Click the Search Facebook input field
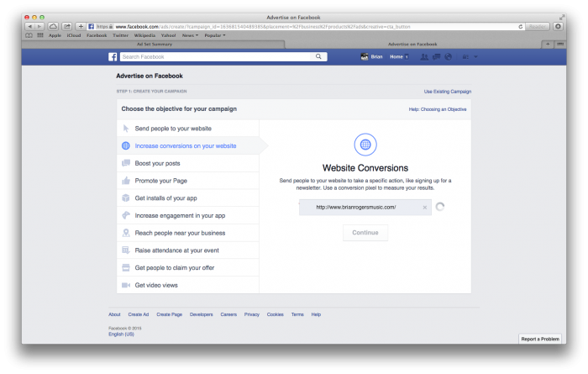 pyautogui.click(x=216, y=56)
